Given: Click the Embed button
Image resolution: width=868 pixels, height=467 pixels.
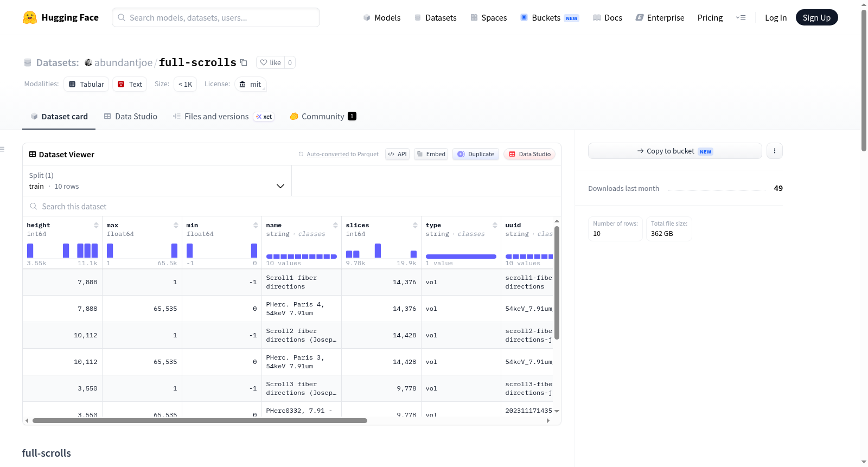Looking at the screenshot, I should [431, 154].
